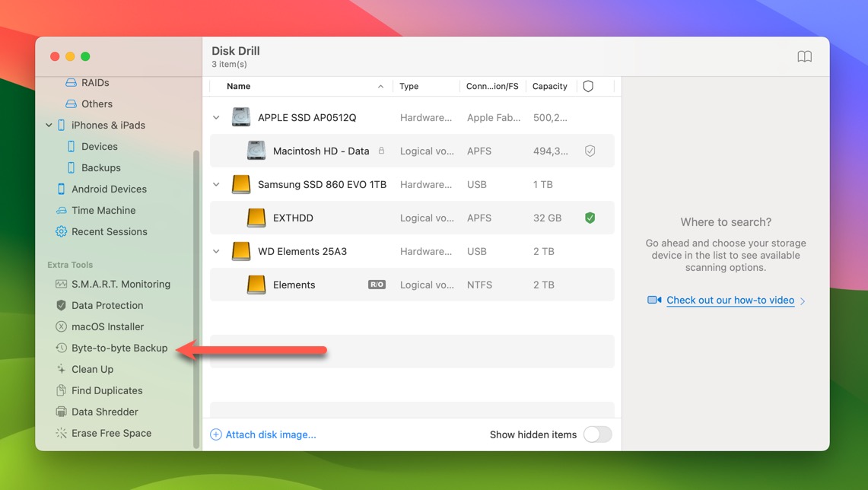868x490 pixels.
Task: Select the APPLE SSD AP0512Q drive icon
Action: click(241, 117)
